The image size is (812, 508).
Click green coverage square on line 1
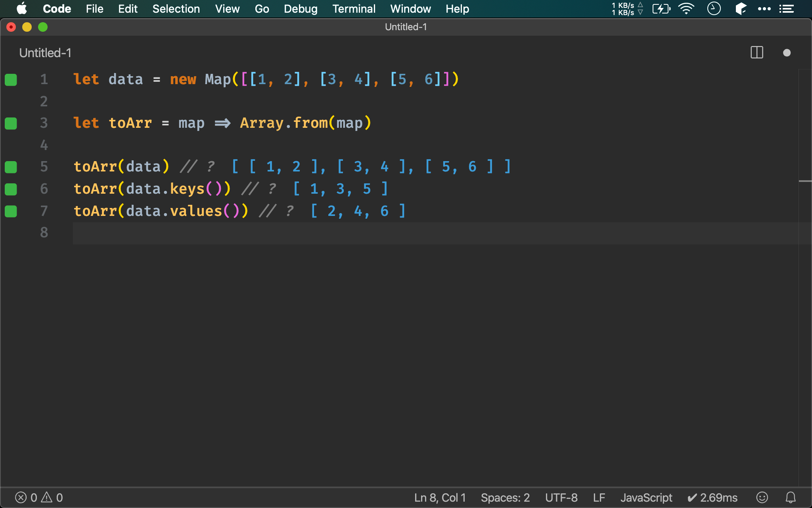click(x=11, y=79)
